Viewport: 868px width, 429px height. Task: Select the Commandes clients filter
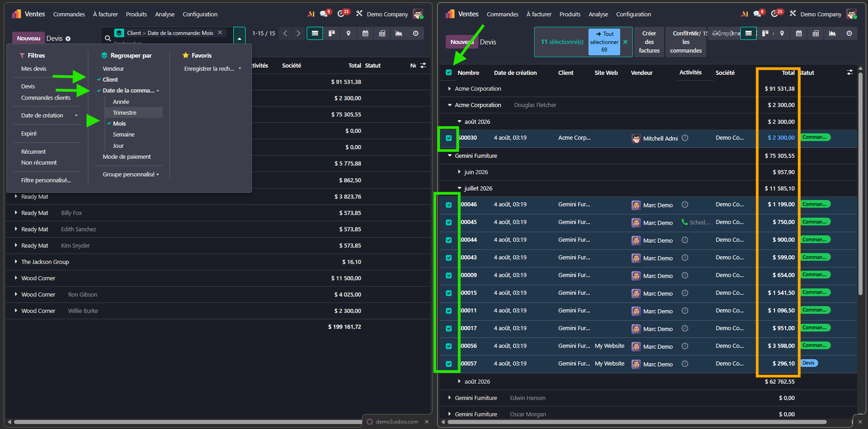point(46,97)
